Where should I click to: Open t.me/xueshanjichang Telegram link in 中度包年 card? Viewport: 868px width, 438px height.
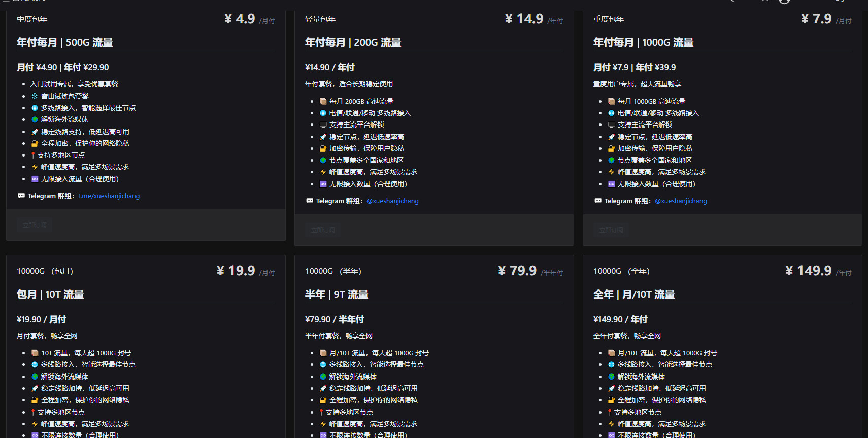109,196
